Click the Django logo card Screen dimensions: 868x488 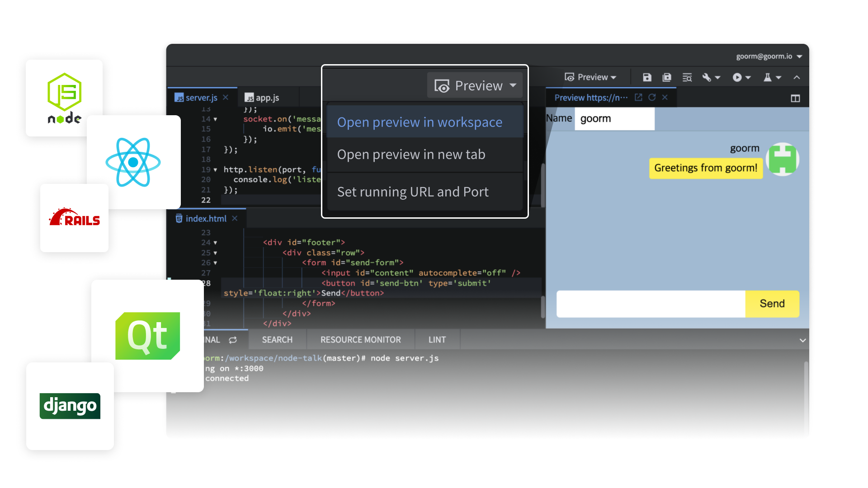tap(70, 406)
